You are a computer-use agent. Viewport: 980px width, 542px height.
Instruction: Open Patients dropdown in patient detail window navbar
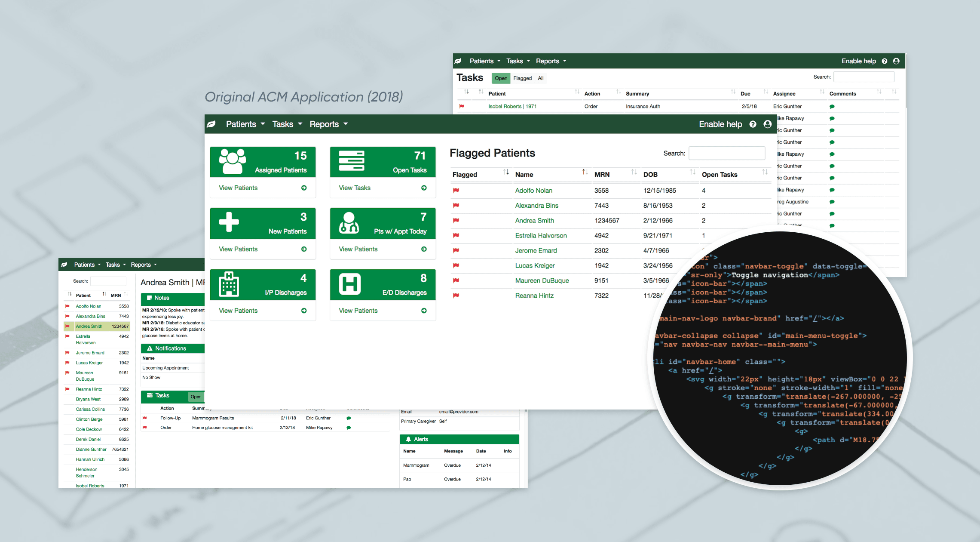pos(87,265)
